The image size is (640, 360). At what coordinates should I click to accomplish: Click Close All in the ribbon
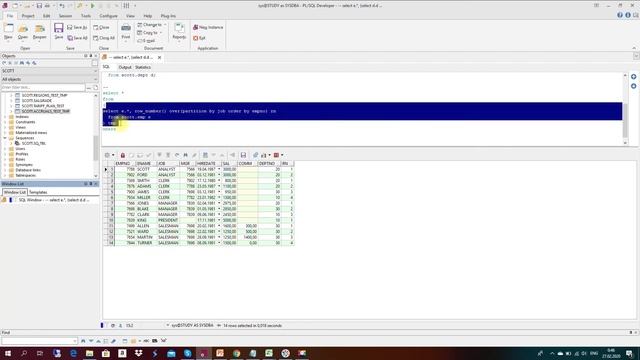click(x=104, y=38)
